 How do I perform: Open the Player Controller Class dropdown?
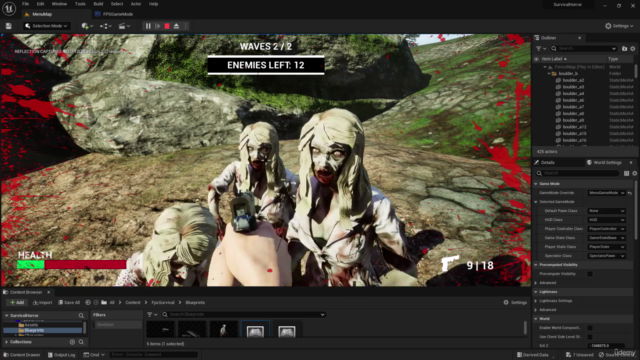[x=607, y=229]
